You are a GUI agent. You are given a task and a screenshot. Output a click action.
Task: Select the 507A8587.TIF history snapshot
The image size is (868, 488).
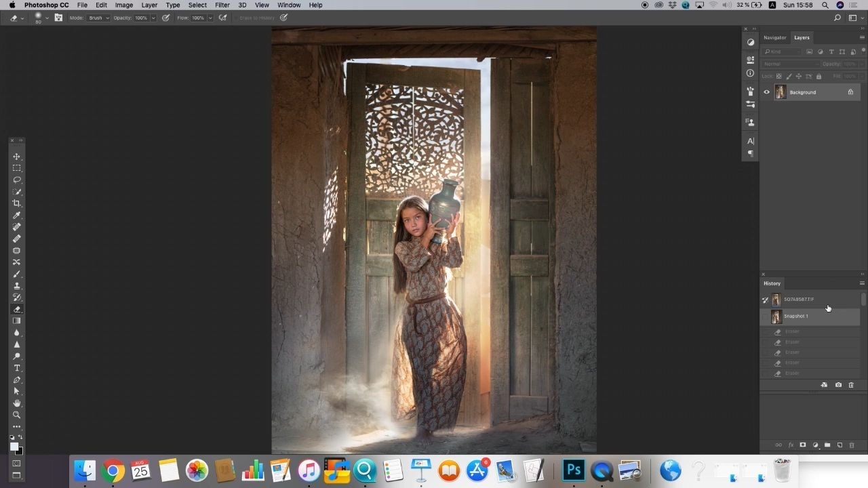click(x=810, y=300)
